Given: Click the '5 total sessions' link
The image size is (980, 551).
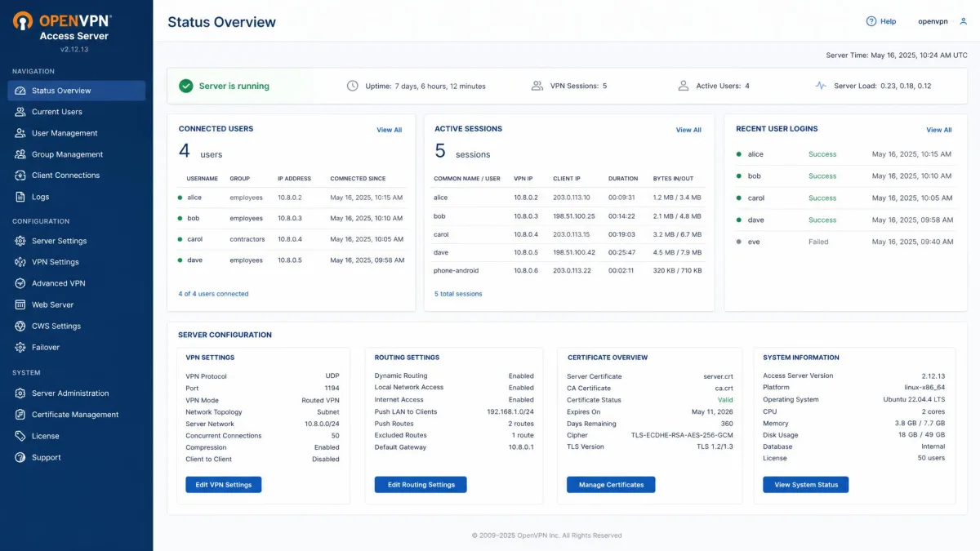Looking at the screenshot, I should (458, 294).
